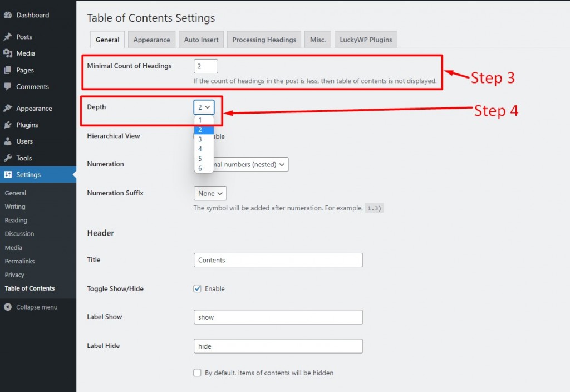Open the Privacy settings link
The image size is (570, 392).
point(14,275)
